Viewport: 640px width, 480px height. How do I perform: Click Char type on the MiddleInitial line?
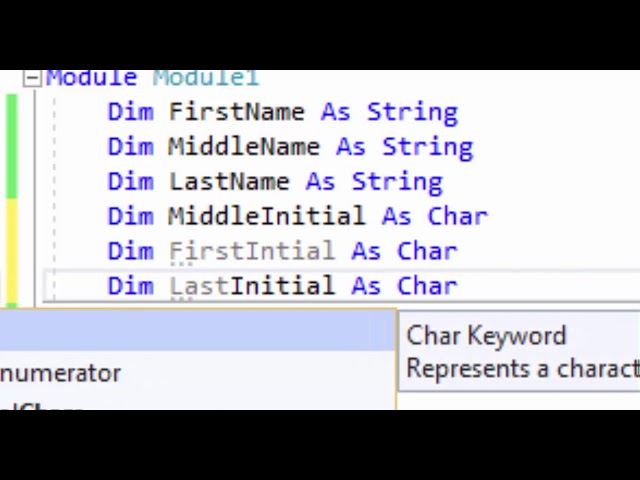click(x=457, y=216)
